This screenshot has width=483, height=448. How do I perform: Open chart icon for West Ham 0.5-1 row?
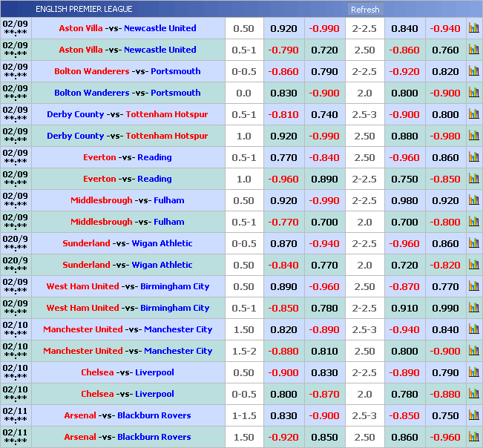[x=473, y=309]
